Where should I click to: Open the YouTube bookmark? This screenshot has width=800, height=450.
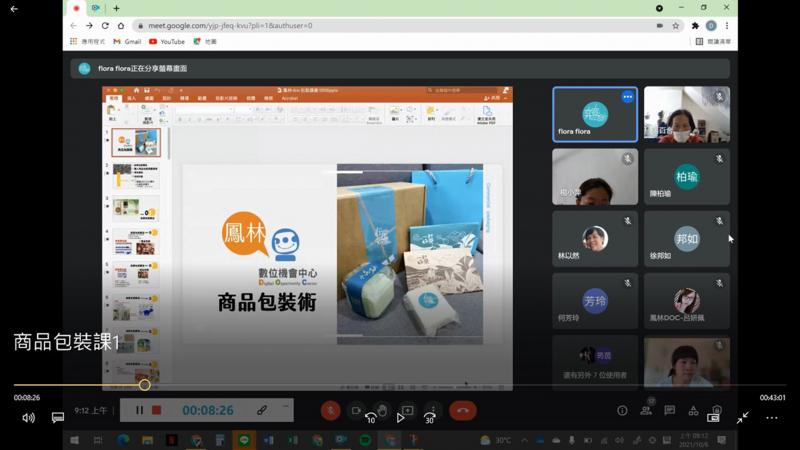point(167,41)
